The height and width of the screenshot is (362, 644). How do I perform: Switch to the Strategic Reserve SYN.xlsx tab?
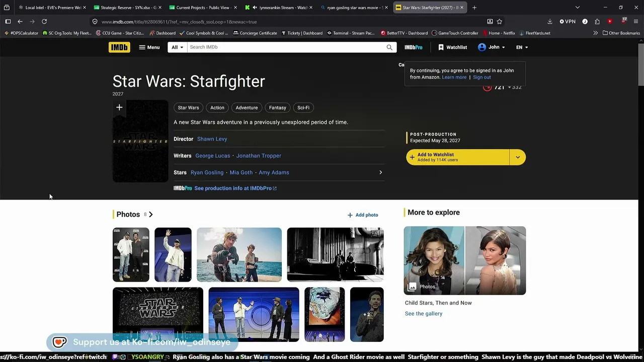click(127, 8)
